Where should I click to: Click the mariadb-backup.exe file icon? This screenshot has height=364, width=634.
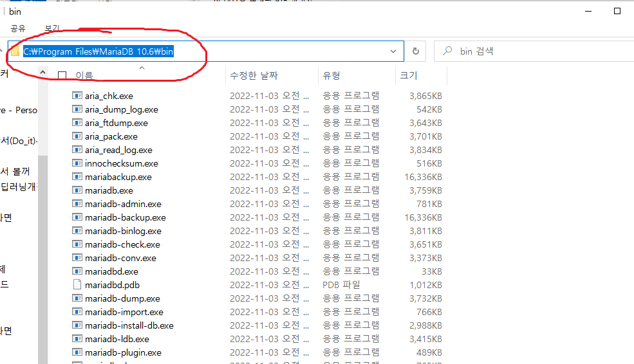point(77,217)
